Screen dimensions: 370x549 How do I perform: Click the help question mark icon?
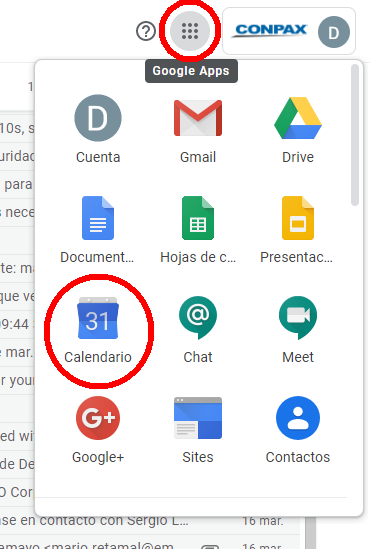tap(146, 31)
